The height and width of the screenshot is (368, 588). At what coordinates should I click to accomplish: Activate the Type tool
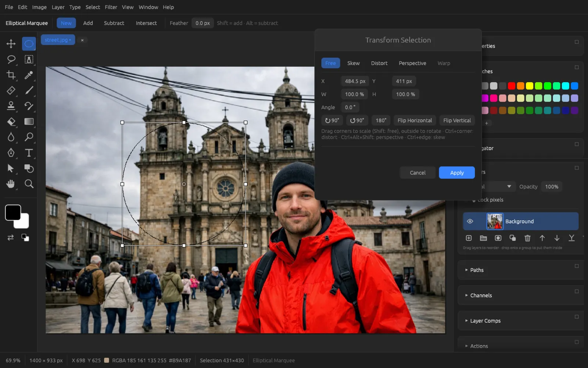pyautogui.click(x=29, y=153)
